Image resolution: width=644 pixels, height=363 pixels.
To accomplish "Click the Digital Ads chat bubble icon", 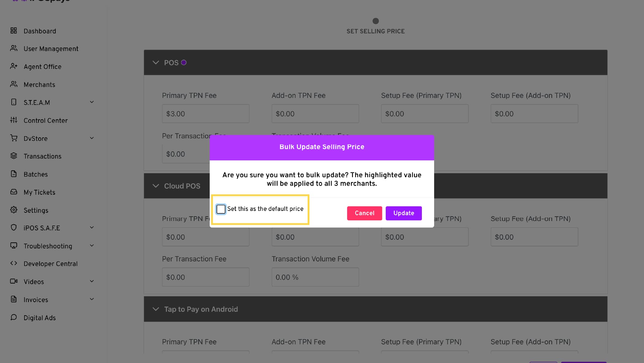I will [13, 317].
